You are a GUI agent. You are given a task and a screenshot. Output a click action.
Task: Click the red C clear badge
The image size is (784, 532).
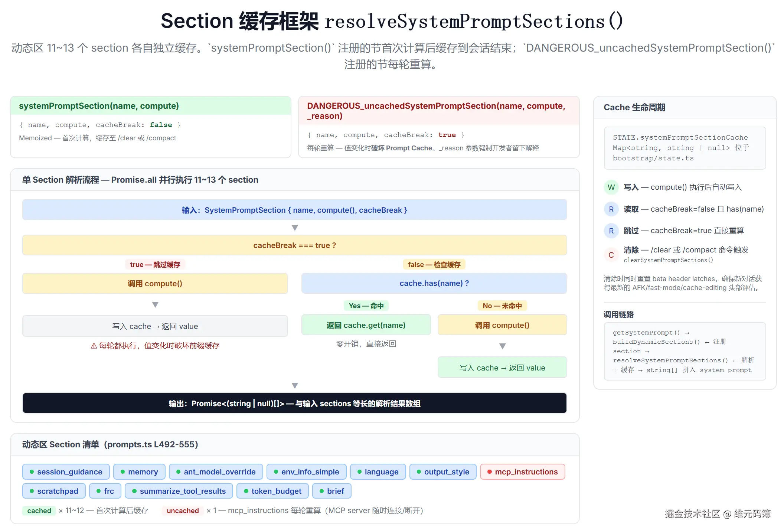pyautogui.click(x=611, y=255)
